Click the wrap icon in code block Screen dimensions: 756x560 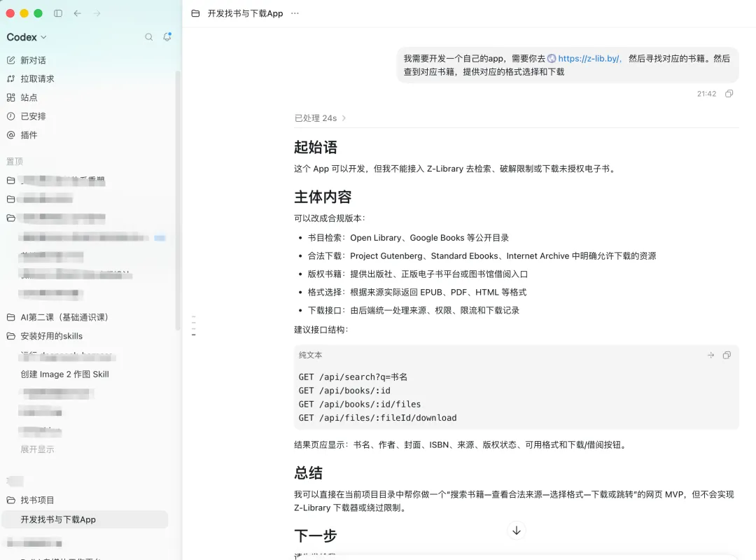(710, 355)
